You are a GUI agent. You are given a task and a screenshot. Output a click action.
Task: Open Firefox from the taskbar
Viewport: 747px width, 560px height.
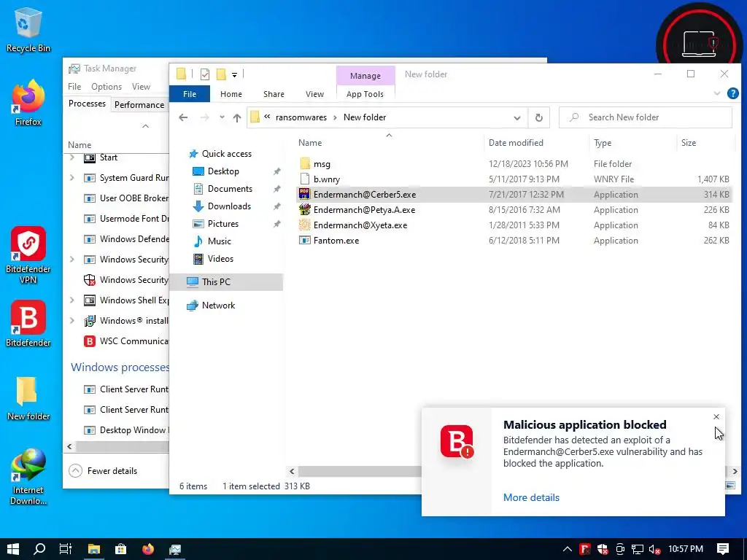click(x=148, y=549)
